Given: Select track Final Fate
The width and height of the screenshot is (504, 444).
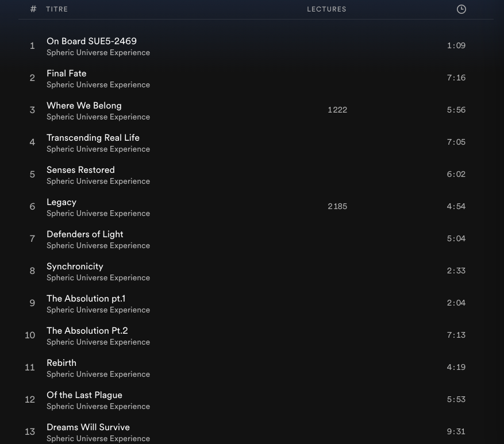Looking at the screenshot, I should pyautogui.click(x=67, y=74).
